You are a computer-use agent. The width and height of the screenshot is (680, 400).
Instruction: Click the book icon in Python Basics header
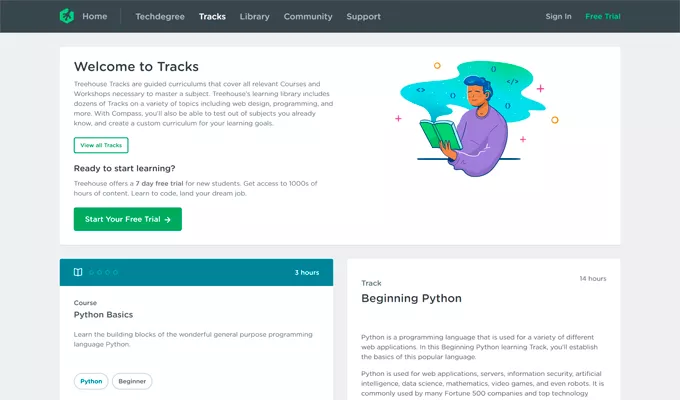coord(78,272)
